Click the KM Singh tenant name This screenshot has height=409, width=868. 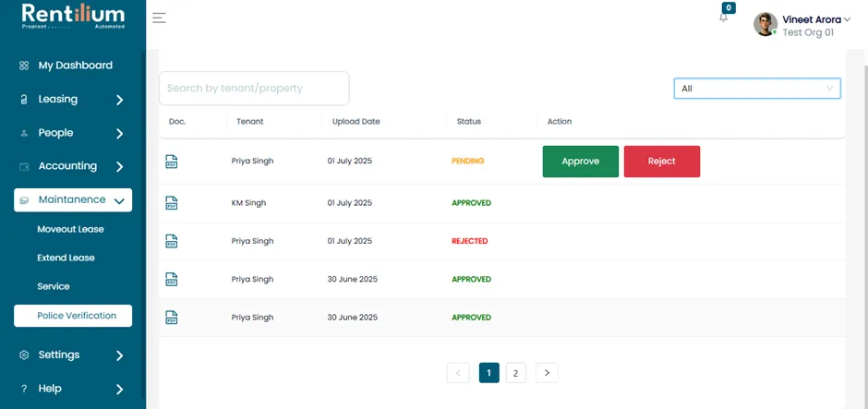click(248, 203)
